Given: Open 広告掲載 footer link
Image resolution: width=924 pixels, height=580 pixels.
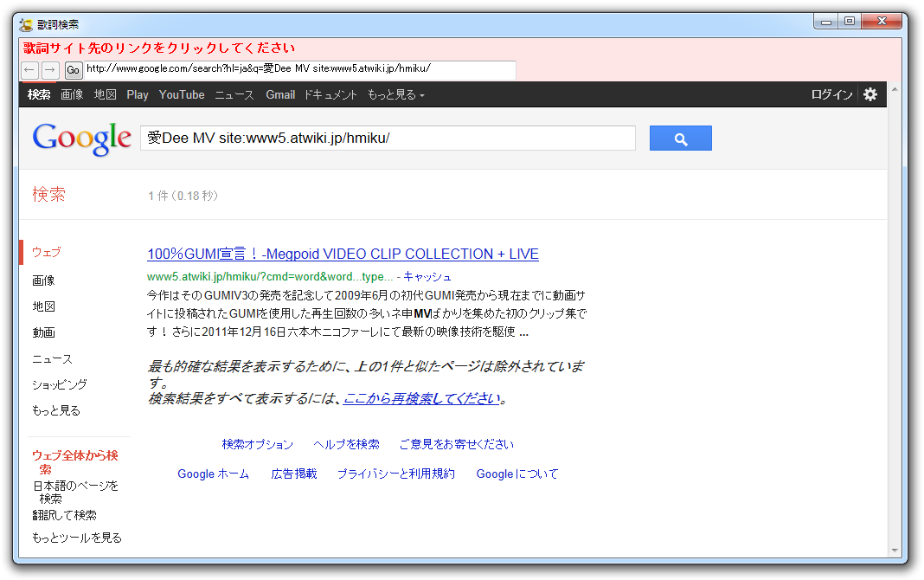Looking at the screenshot, I should coord(294,474).
